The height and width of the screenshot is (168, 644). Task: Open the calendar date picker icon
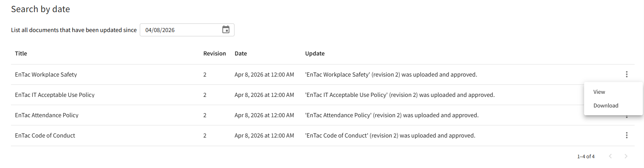coord(226,30)
